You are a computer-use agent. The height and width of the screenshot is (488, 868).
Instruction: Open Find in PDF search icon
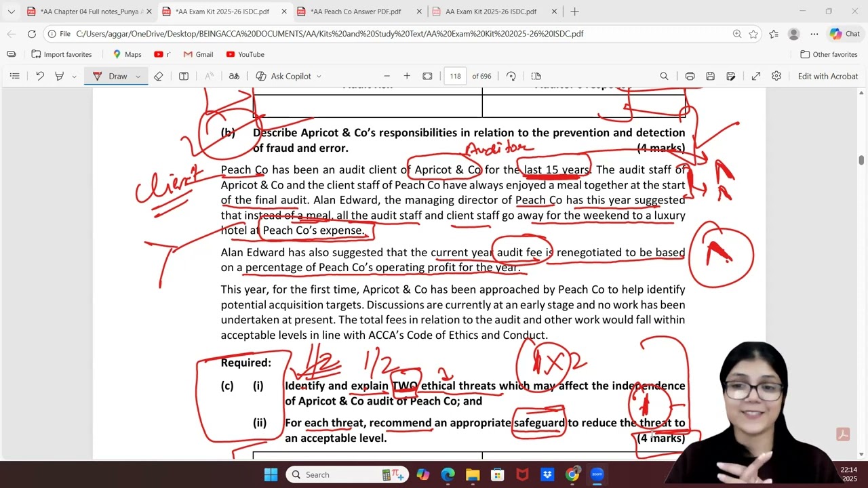pyautogui.click(x=664, y=76)
